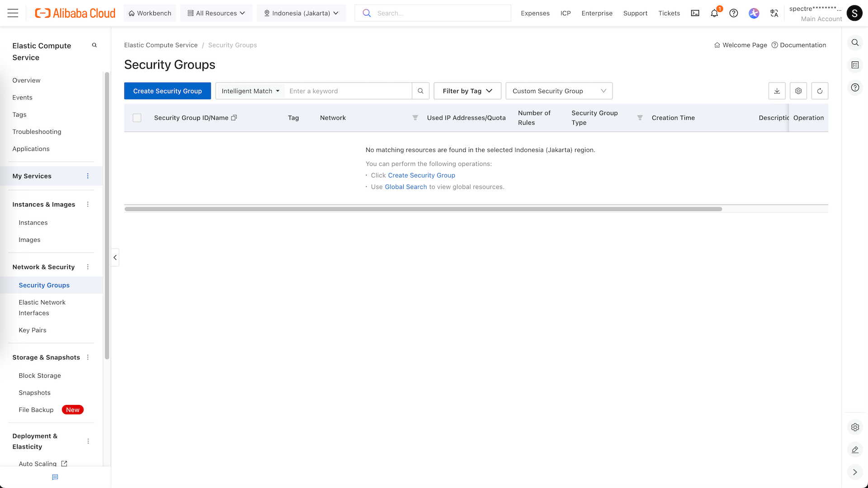
Task: Open column settings gear icon
Action: click(x=798, y=91)
